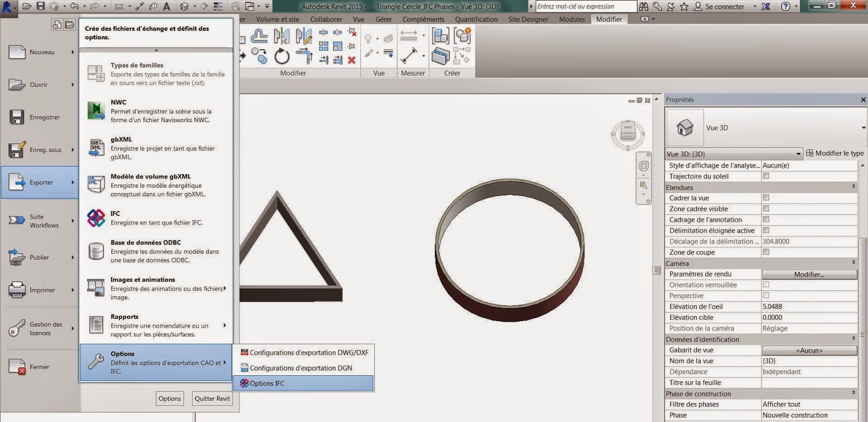Click the binoculars search icon
This screenshot has height=422, width=868.
[x=644, y=7]
